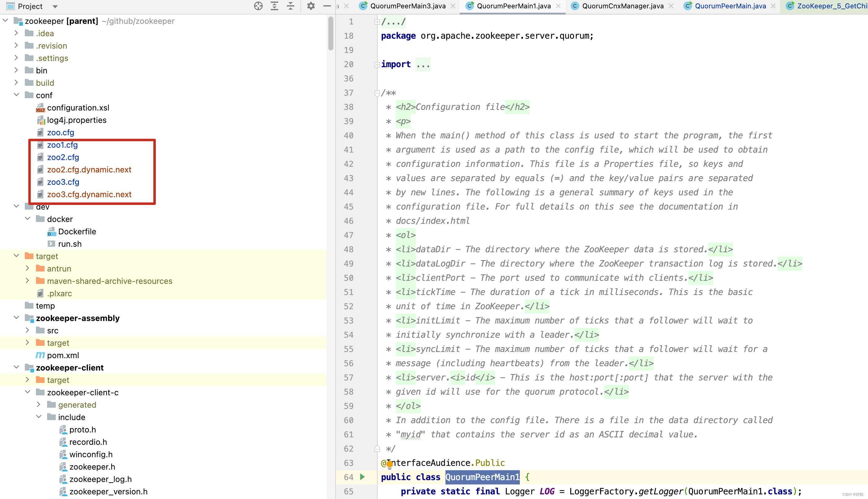Collapse the zookeeper-client module
This screenshot has width=868, height=499.
click(16, 367)
